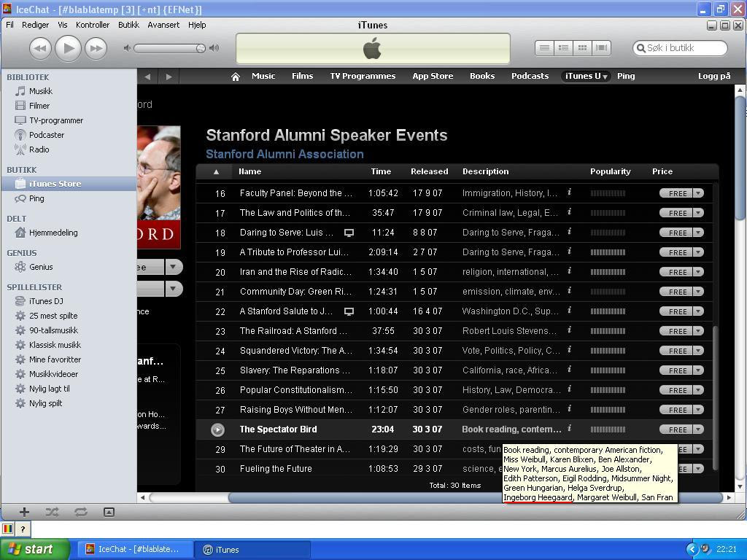
Task: Open the Rediger menu
Action: coord(35,25)
